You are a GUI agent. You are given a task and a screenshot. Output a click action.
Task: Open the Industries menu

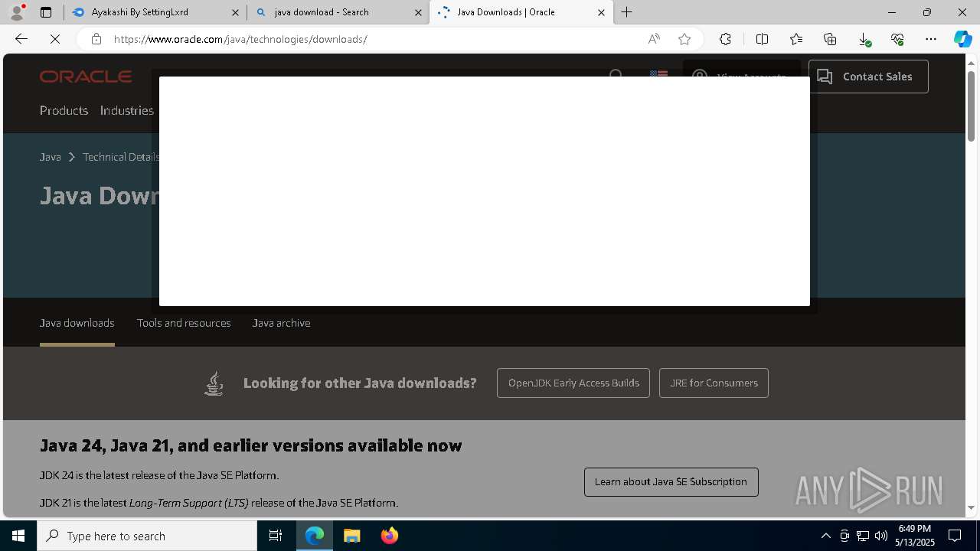(x=127, y=110)
